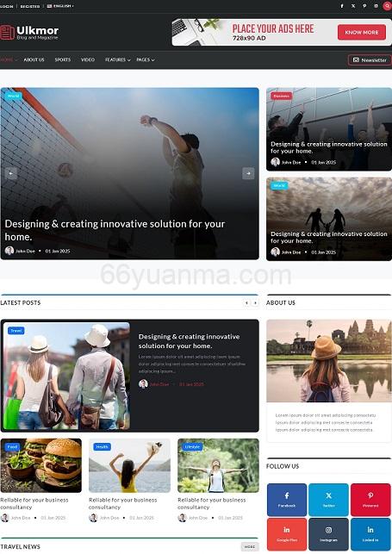Click the Know More ad button
This screenshot has width=392, height=554.
(361, 32)
